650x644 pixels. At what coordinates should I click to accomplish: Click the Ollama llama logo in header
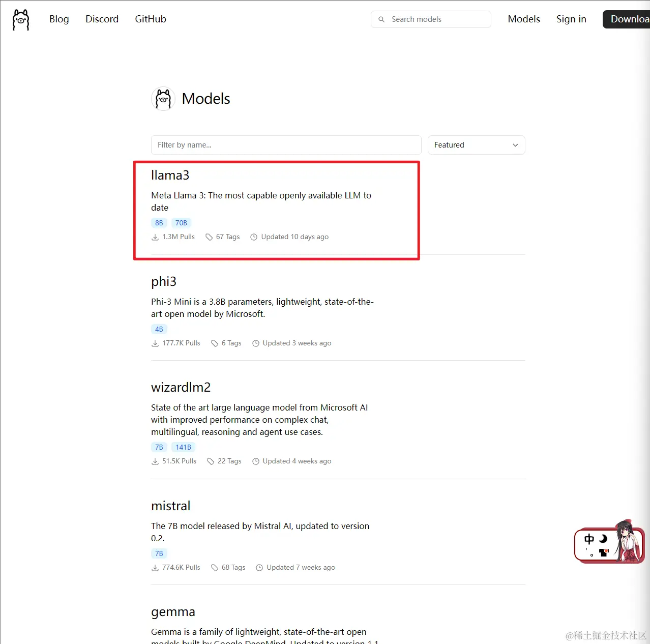(21, 19)
